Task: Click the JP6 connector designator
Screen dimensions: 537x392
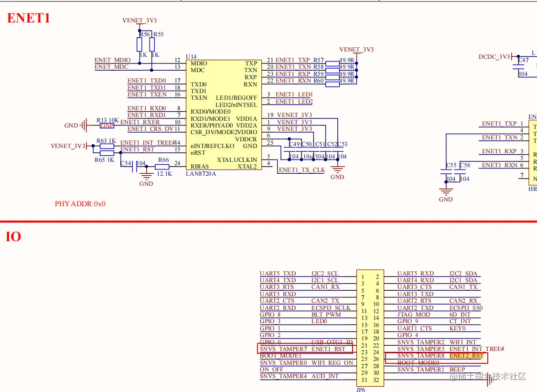Action: click(361, 390)
